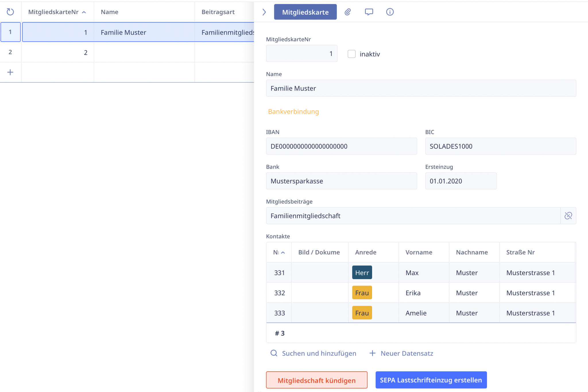Focus the Bank field Mustersparkasse
The height and width of the screenshot is (392, 588).
tap(341, 181)
